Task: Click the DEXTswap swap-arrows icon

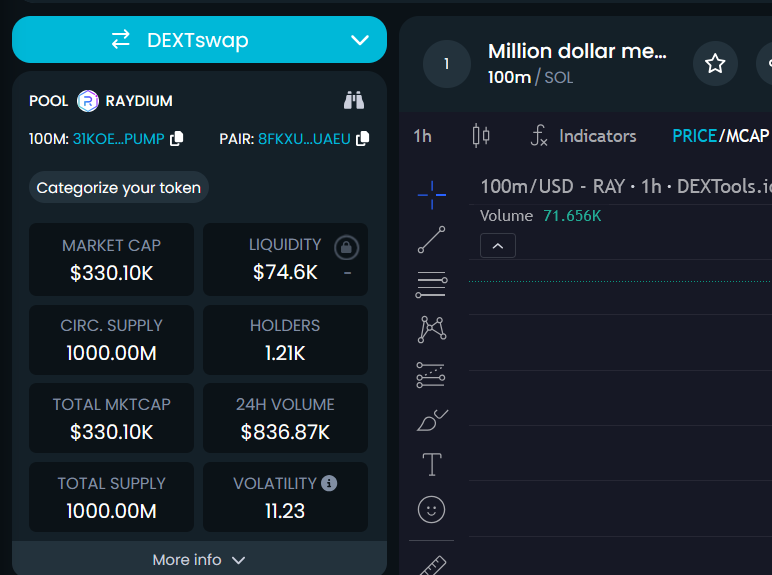Action: [x=121, y=39]
